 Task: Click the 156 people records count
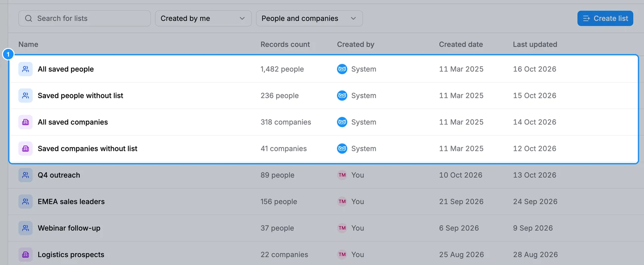pyautogui.click(x=279, y=202)
